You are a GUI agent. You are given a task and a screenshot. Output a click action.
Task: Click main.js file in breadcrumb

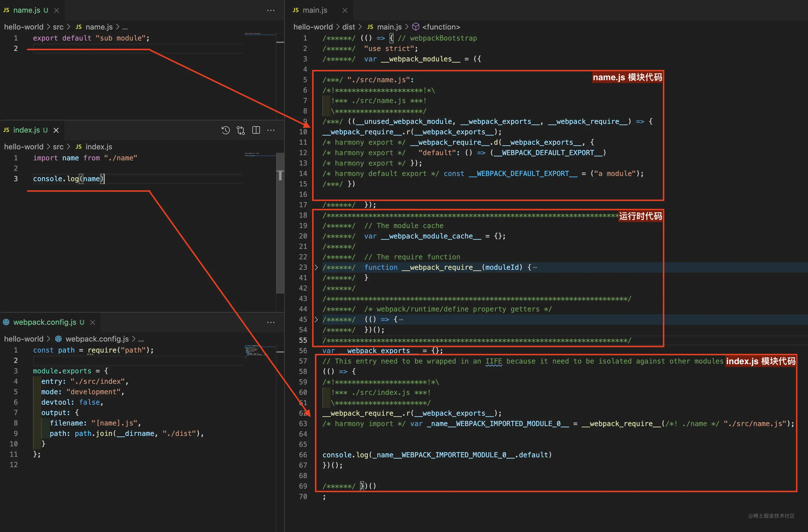[x=385, y=27]
